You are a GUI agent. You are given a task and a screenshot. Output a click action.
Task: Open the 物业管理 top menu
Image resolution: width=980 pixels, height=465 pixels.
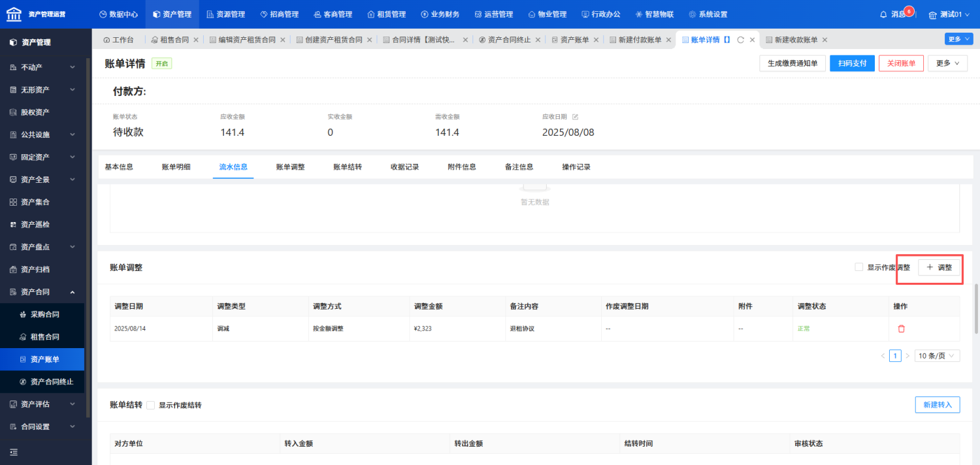pos(547,14)
